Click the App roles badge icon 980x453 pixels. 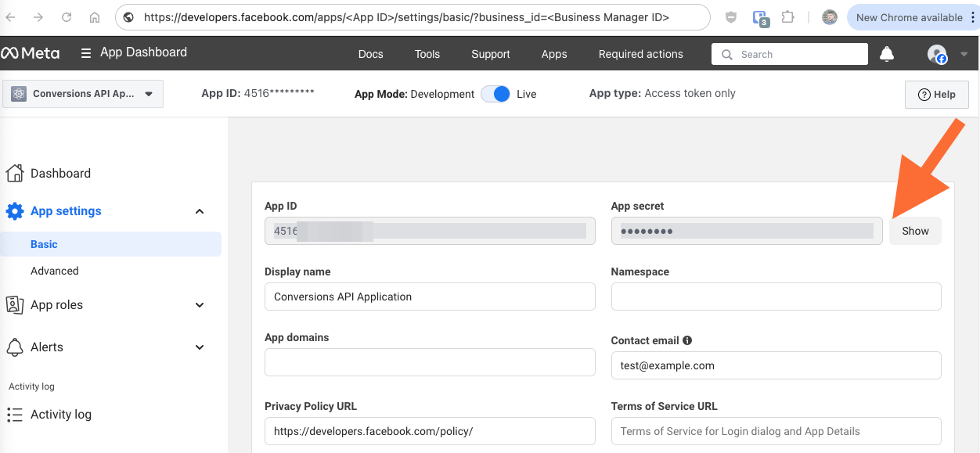(x=15, y=304)
